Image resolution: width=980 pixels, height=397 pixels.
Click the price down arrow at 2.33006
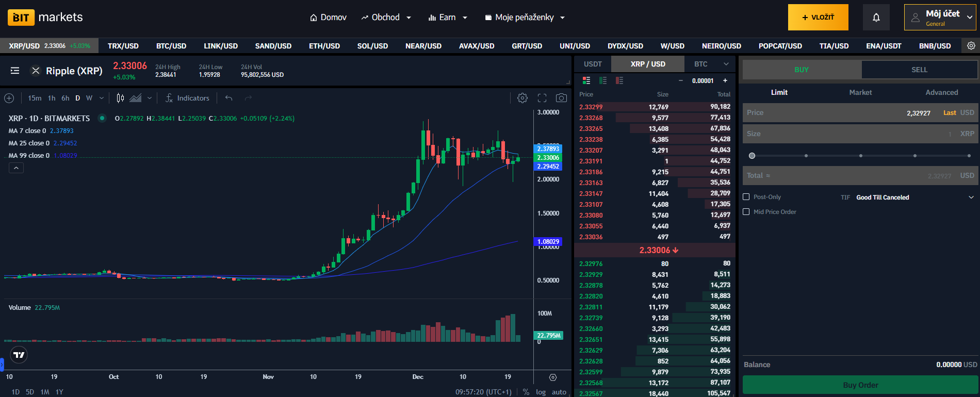[676, 250]
